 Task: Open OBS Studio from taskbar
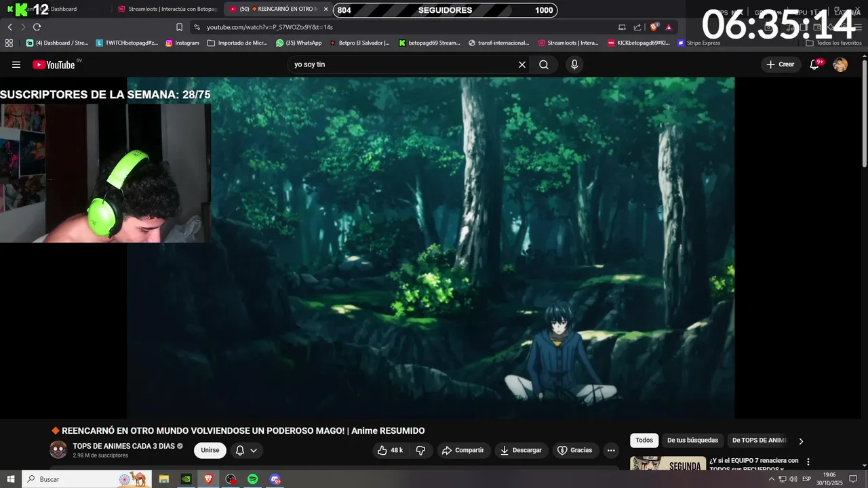click(231, 479)
